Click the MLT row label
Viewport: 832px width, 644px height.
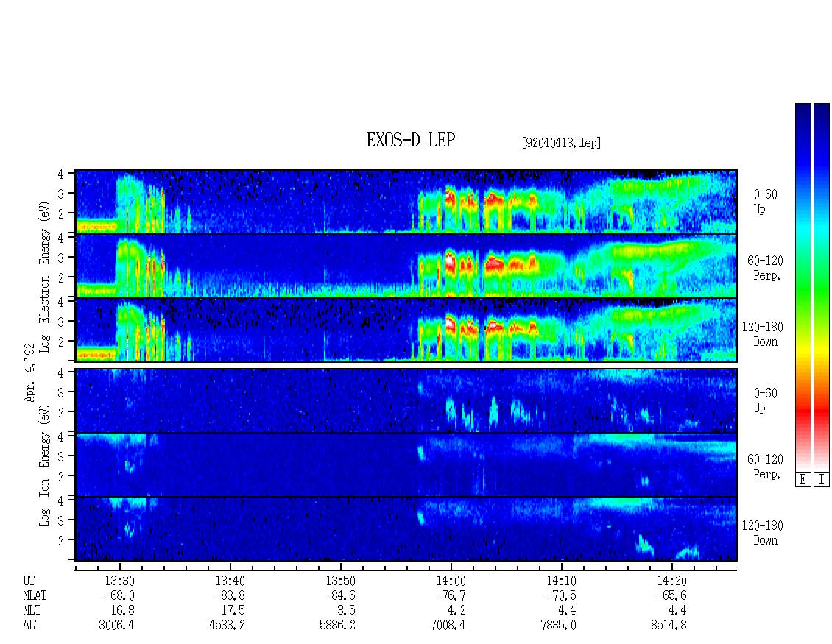click(x=32, y=611)
